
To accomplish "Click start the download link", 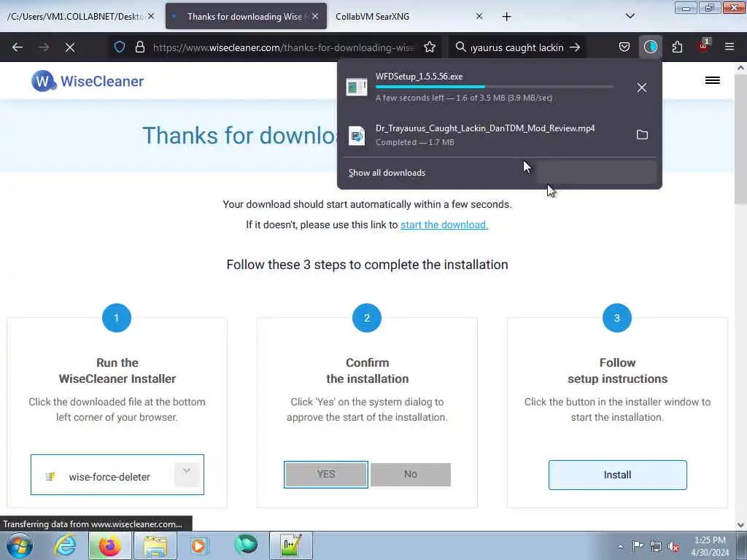I will click(444, 225).
